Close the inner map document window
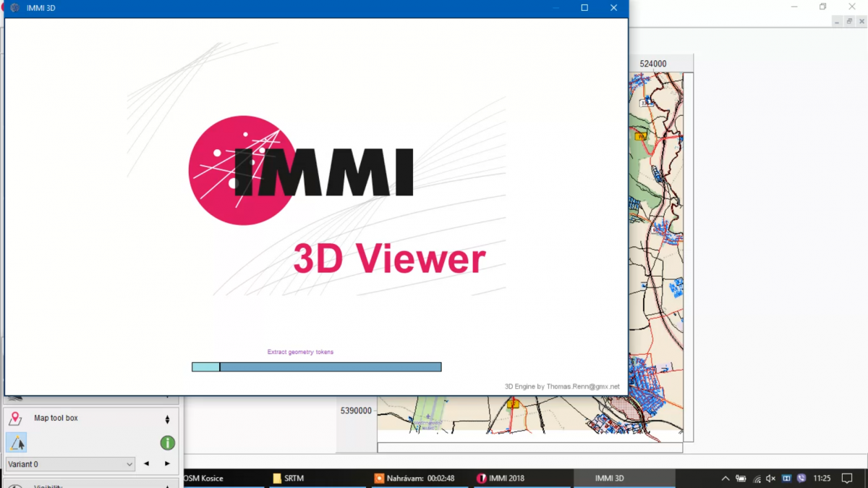The height and width of the screenshot is (488, 868). tap(861, 22)
